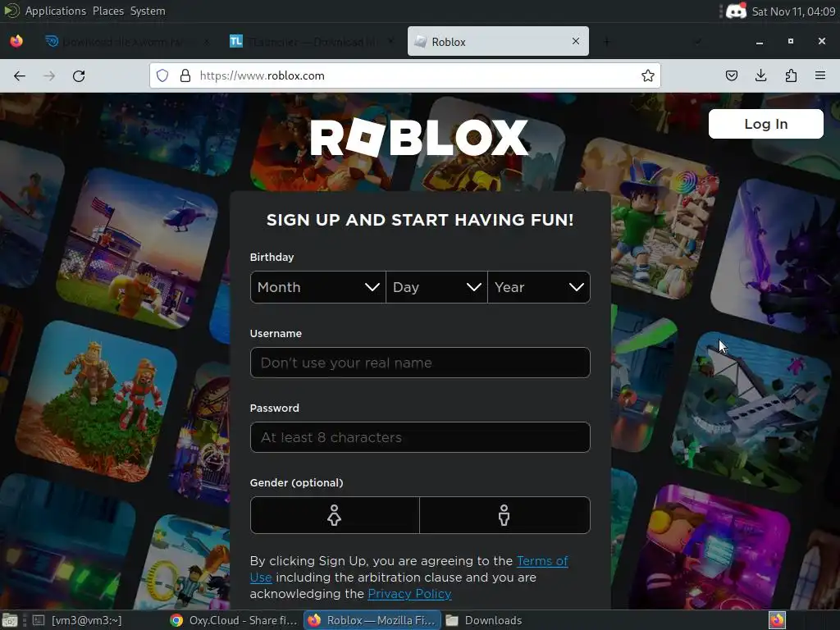Click the URL address bar
This screenshot has height=630, width=840.
tap(405, 75)
